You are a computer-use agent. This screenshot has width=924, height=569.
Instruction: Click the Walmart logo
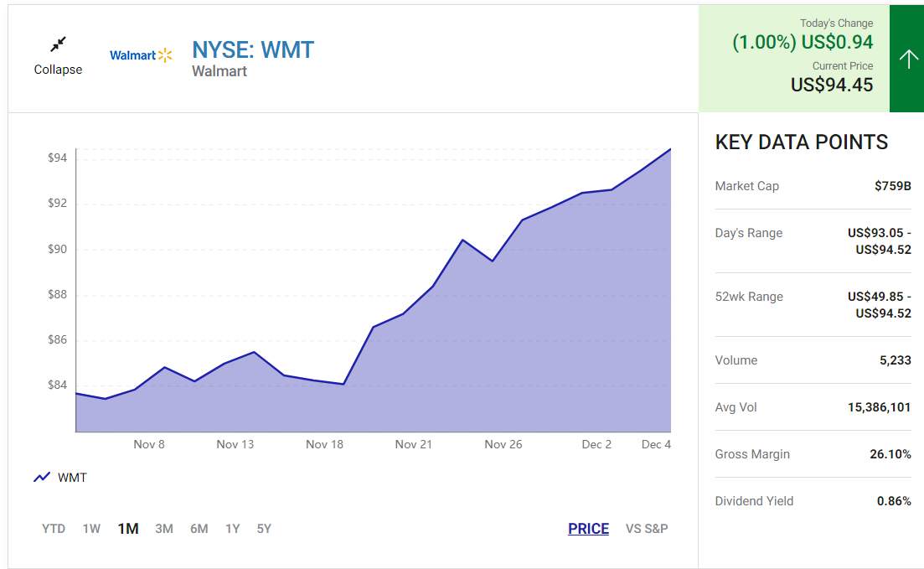[x=141, y=55]
